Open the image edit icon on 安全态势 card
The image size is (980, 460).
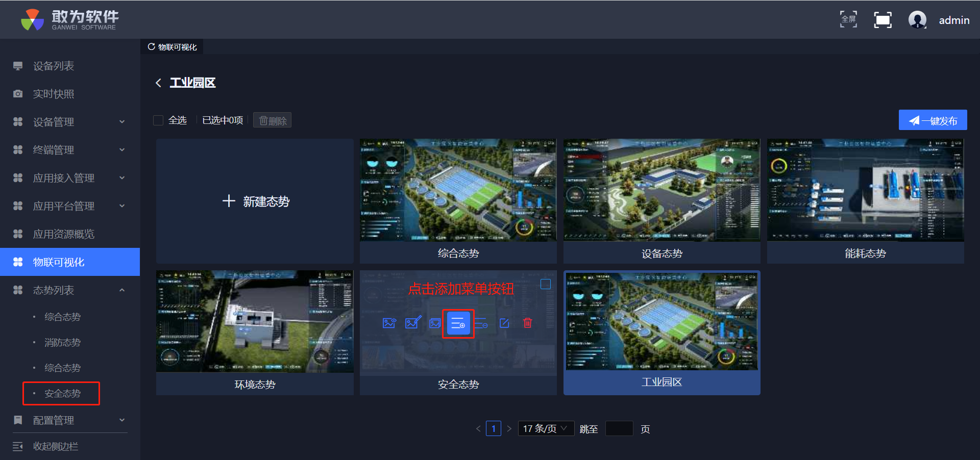click(x=413, y=323)
